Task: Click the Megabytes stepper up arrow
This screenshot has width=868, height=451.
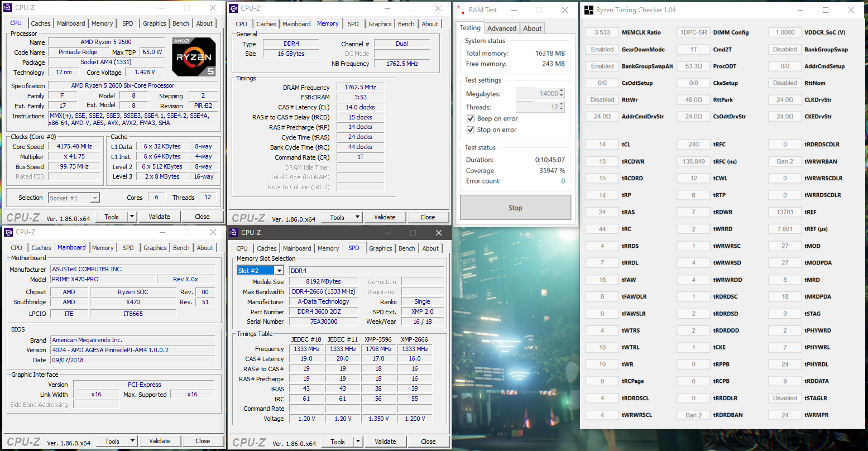Action: point(561,92)
